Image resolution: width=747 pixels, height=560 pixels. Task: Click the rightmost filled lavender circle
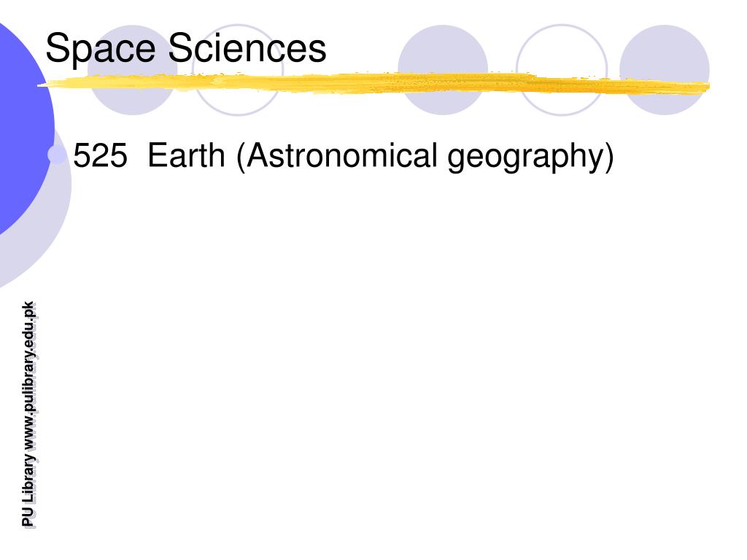point(665,70)
